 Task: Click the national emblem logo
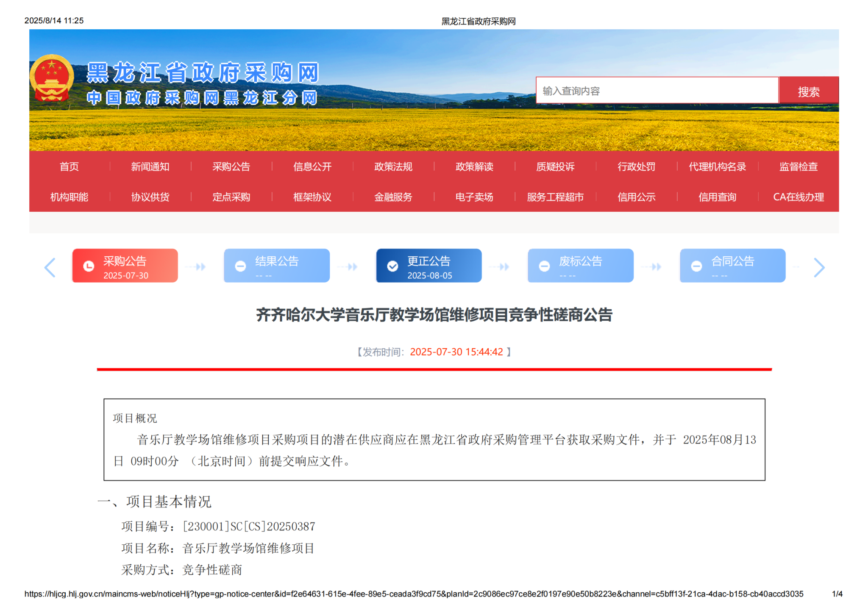tap(51, 78)
